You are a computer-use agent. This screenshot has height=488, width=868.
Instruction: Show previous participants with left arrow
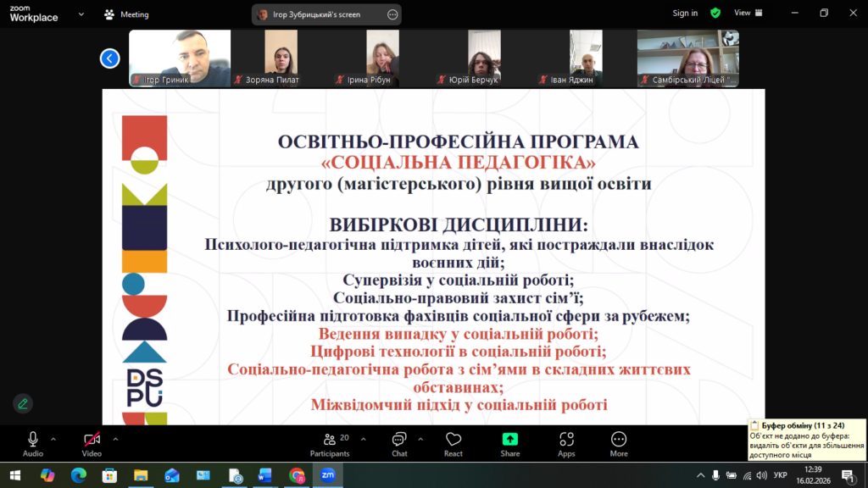coord(110,58)
